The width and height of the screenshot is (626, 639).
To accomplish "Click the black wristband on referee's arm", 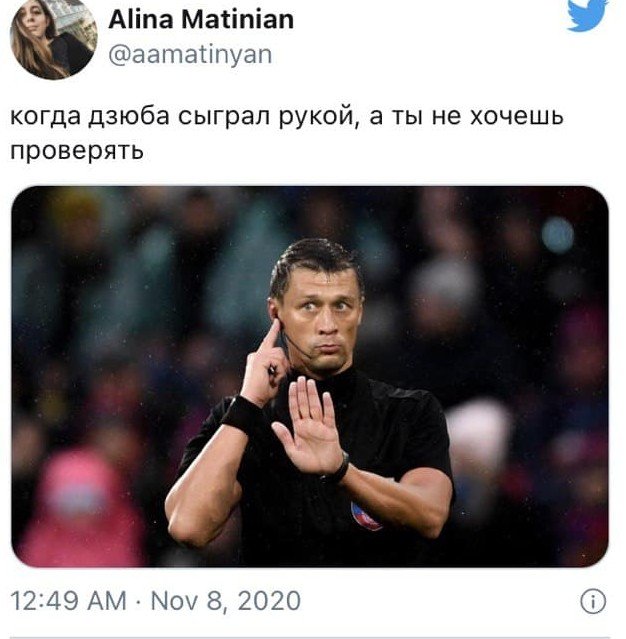I will pos(244,414).
